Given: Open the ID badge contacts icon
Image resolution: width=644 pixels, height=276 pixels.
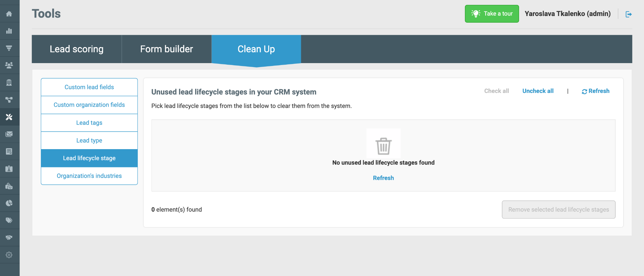Looking at the screenshot, I should pyautogui.click(x=9, y=169).
